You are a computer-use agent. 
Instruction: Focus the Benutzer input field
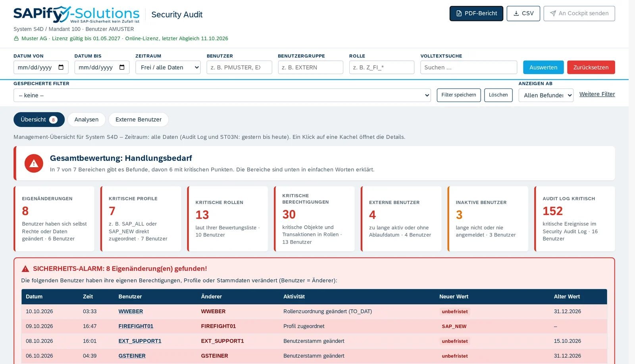coord(239,67)
